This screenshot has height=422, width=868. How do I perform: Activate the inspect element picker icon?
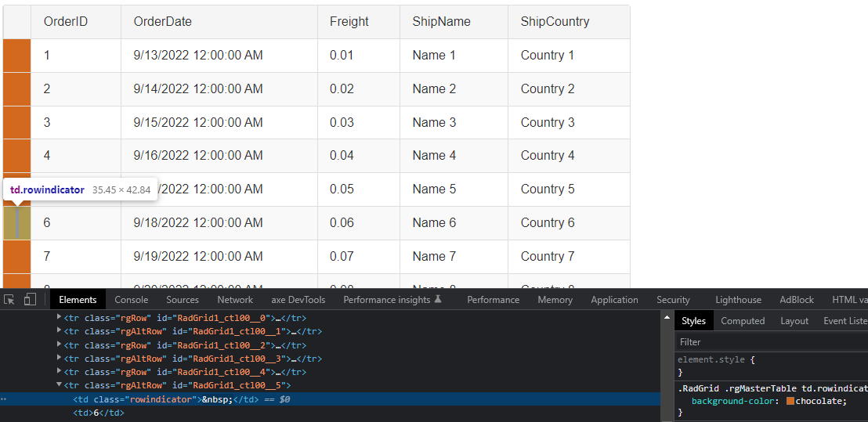[x=9, y=299]
